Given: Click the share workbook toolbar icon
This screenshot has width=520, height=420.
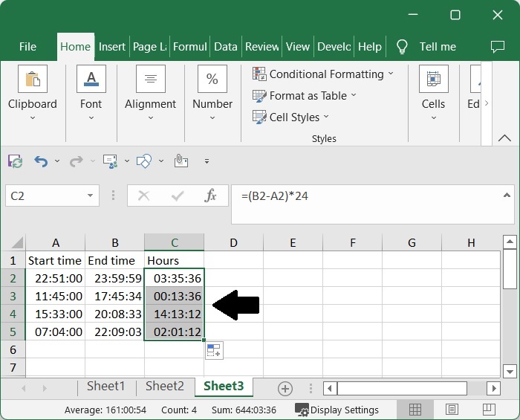Looking at the screenshot, I should [110, 161].
